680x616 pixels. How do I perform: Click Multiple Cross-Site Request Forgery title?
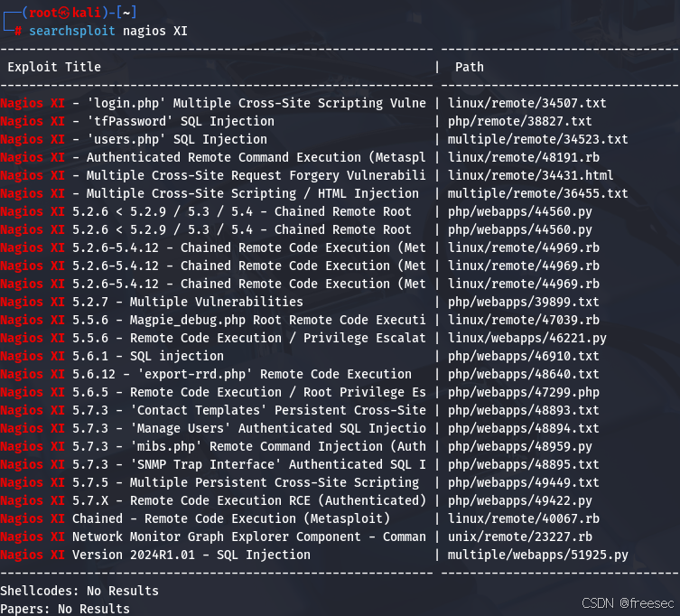pos(213,175)
